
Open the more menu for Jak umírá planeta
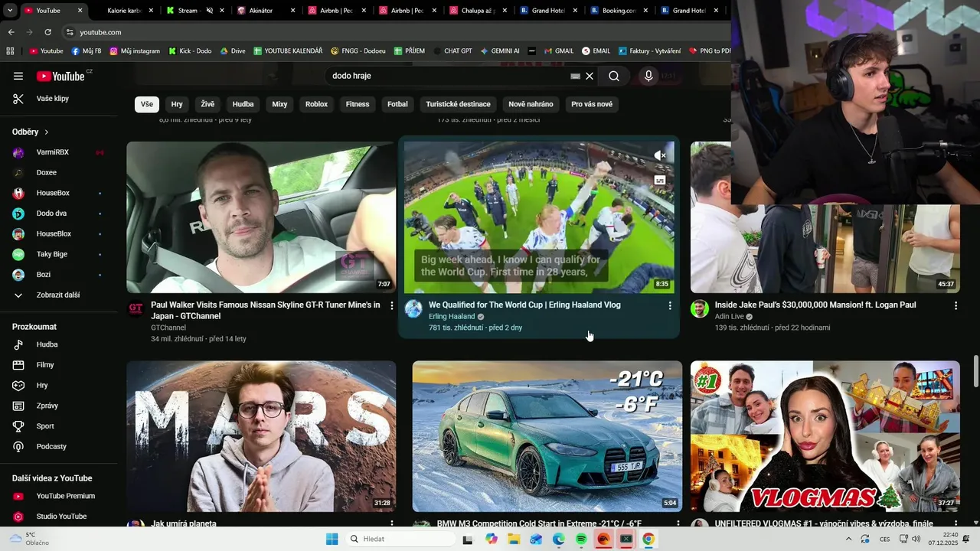[392, 524]
